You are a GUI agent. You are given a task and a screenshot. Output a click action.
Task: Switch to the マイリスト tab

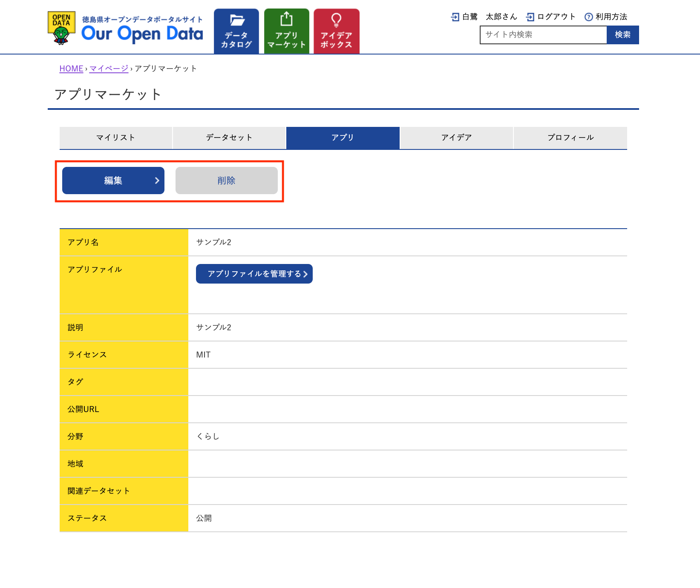tap(116, 138)
